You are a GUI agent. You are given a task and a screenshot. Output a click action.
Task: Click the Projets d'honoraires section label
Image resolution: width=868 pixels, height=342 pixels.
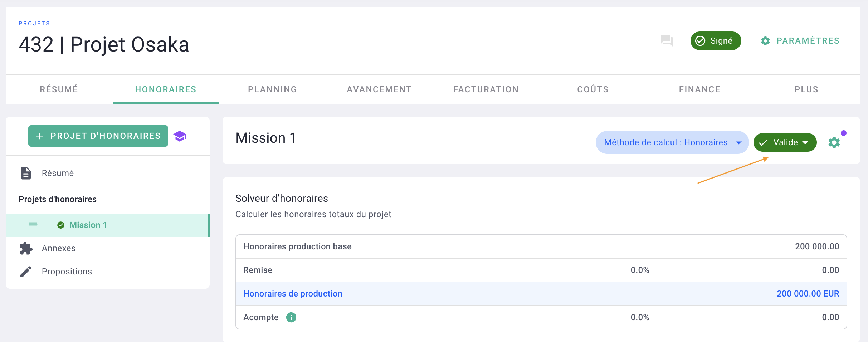pyautogui.click(x=58, y=199)
